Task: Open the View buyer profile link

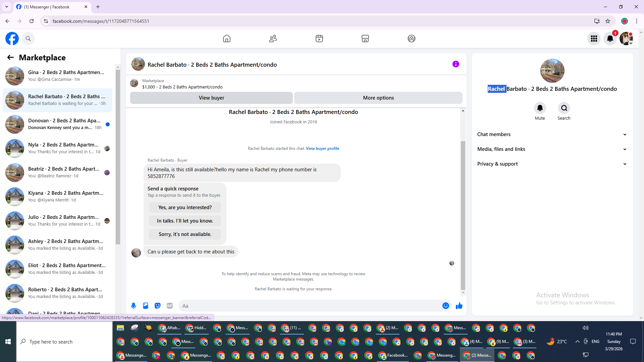Action: click(x=322, y=148)
